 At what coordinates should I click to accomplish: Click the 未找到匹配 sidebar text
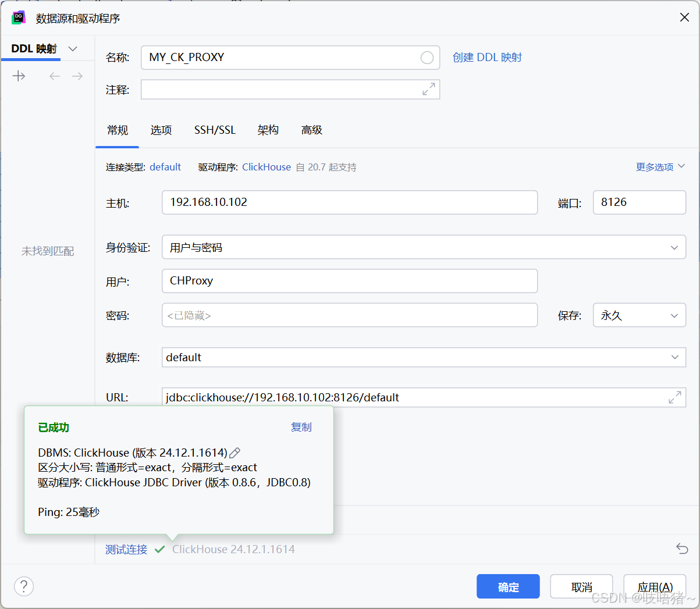tap(48, 251)
